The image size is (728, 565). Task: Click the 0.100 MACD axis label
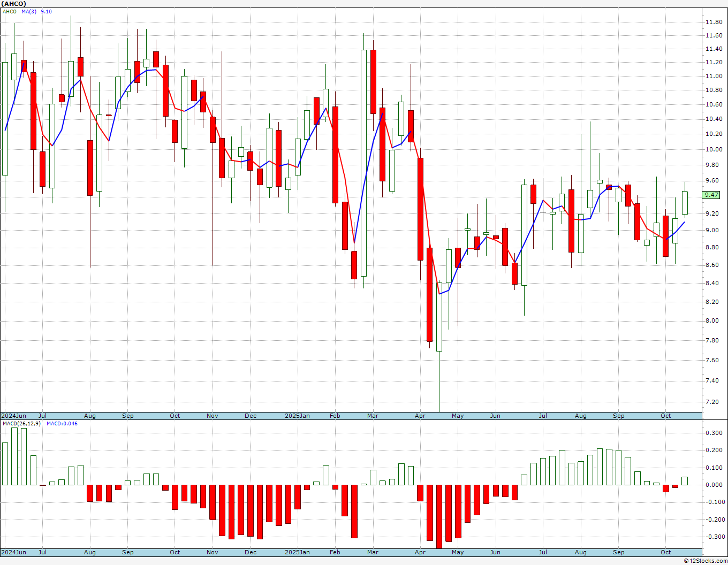715,468
